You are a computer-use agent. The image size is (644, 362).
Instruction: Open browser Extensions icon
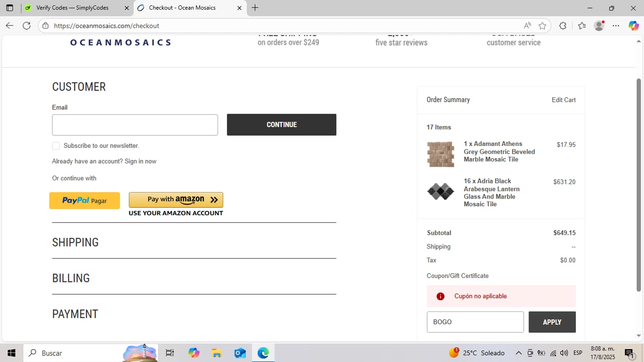tap(563, 26)
